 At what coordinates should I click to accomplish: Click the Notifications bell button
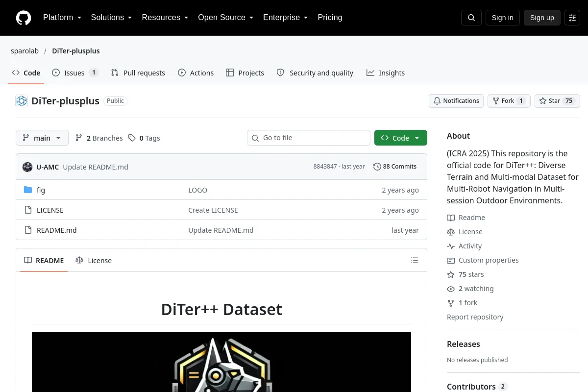pos(456,101)
